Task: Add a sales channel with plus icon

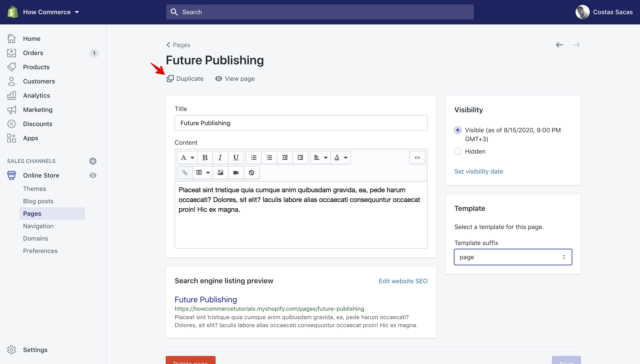Action: click(x=93, y=161)
